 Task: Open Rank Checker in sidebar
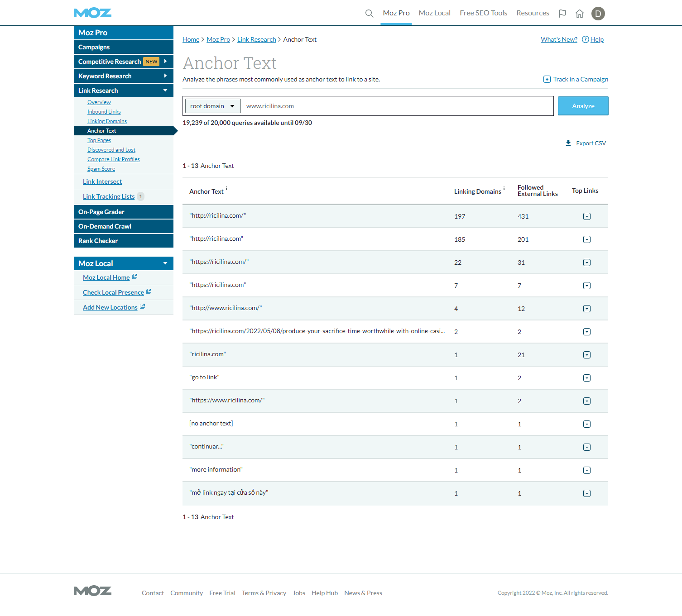pyautogui.click(x=124, y=241)
